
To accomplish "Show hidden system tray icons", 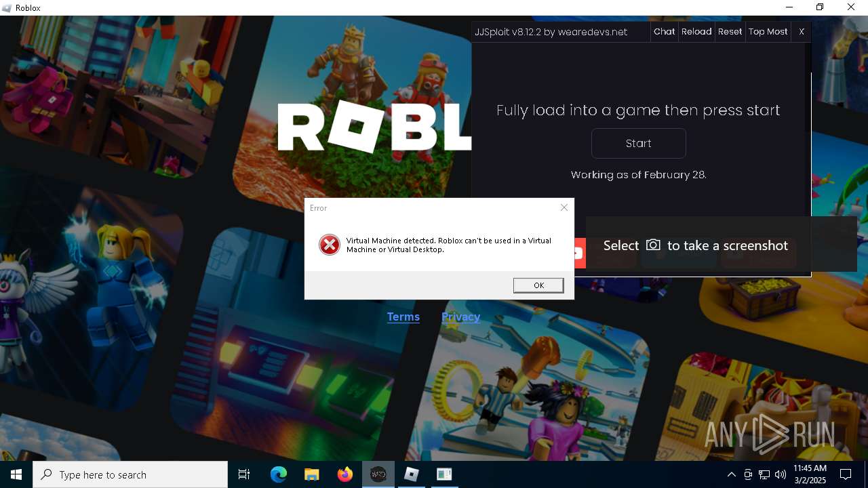I will (731, 474).
